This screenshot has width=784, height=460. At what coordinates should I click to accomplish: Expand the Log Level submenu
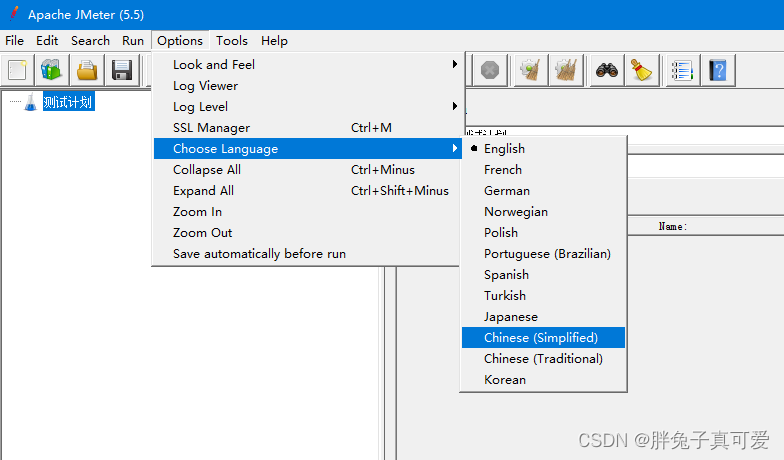click(308, 106)
